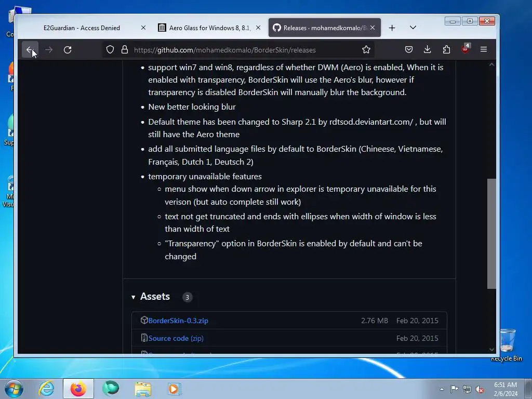The height and width of the screenshot is (399, 532).
Task: Launch Internet Explorer from taskbar
Action: tap(46, 389)
